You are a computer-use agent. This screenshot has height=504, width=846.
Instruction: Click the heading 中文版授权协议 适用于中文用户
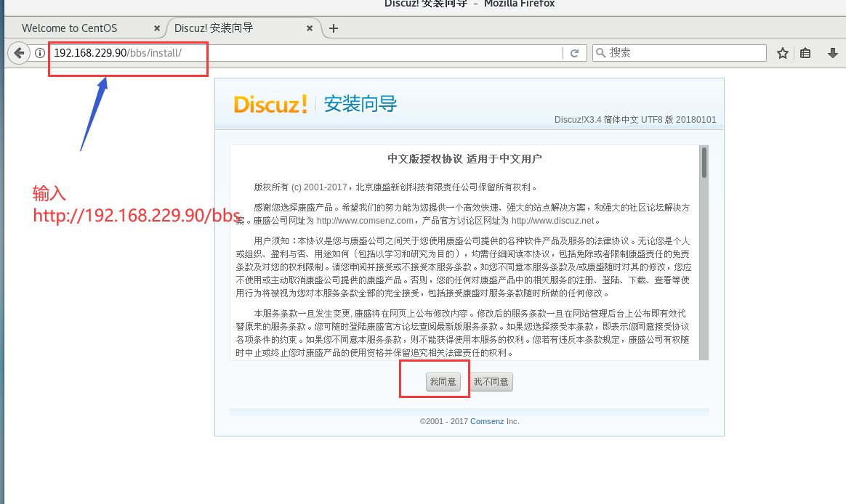pyautogui.click(x=464, y=159)
